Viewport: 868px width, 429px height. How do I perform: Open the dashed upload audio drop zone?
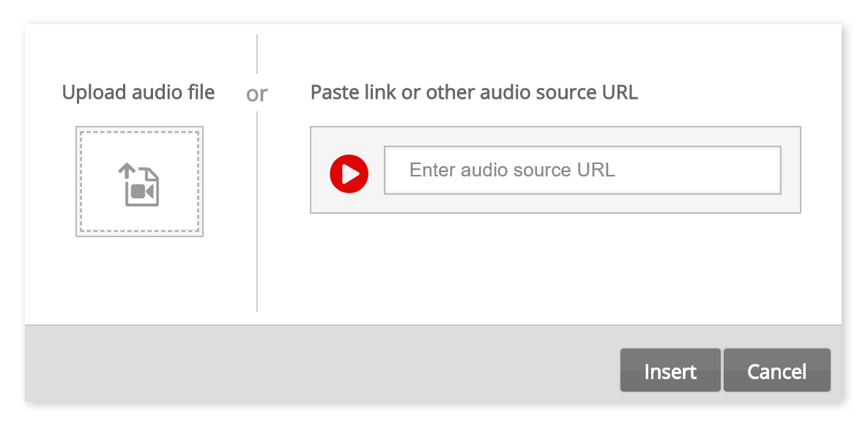click(x=139, y=182)
